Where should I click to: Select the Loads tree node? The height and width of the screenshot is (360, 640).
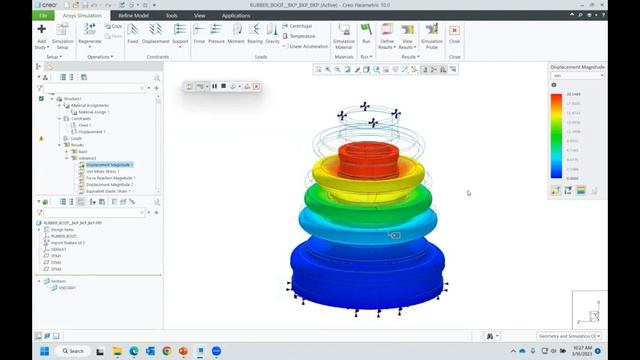[x=76, y=138]
